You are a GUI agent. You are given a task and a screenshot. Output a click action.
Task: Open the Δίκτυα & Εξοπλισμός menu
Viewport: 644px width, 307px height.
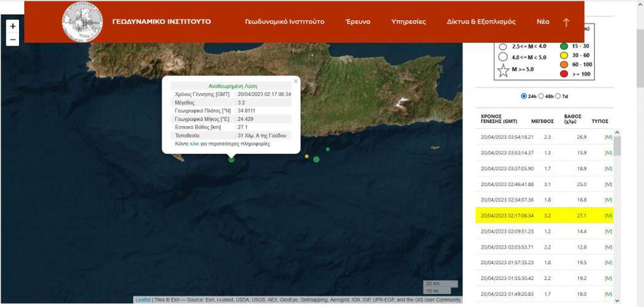481,22
